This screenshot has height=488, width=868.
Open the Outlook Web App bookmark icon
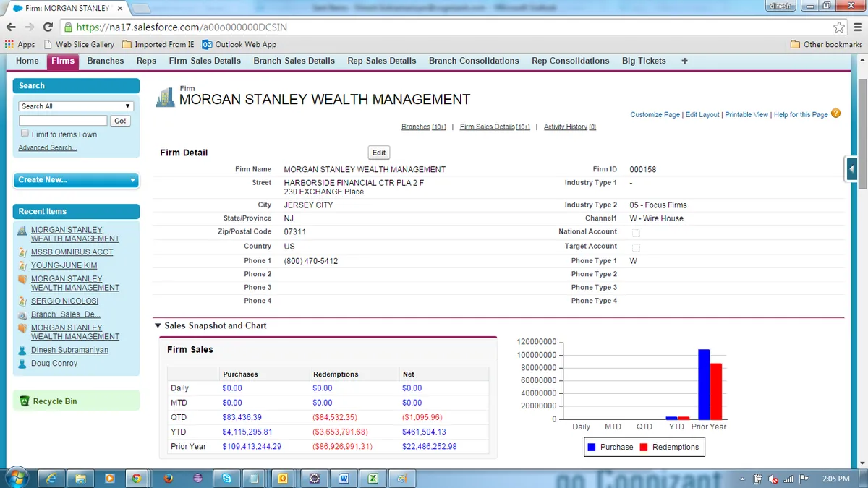[207, 44]
